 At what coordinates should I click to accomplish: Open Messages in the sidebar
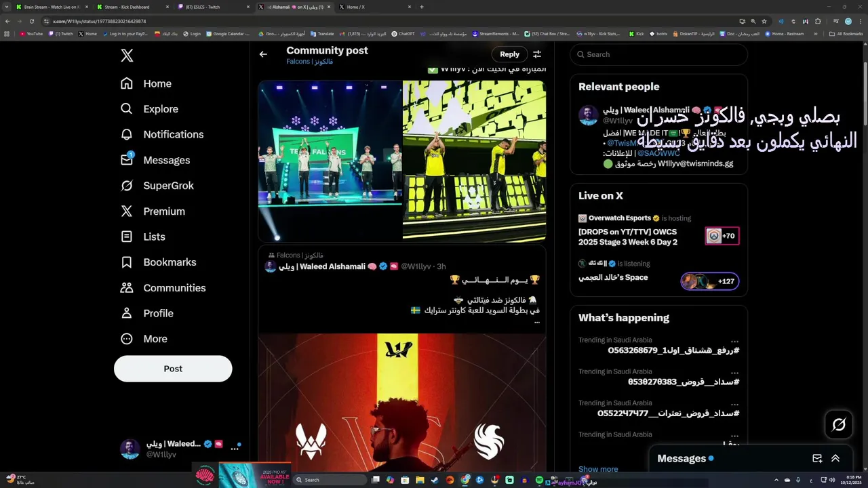tap(155, 160)
